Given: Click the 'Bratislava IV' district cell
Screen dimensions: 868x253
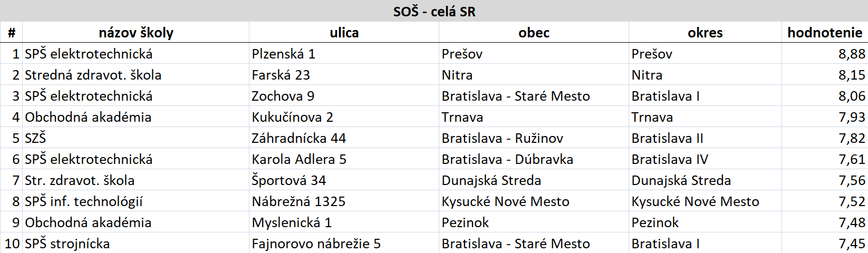Looking at the screenshot, I should (x=705, y=159).
